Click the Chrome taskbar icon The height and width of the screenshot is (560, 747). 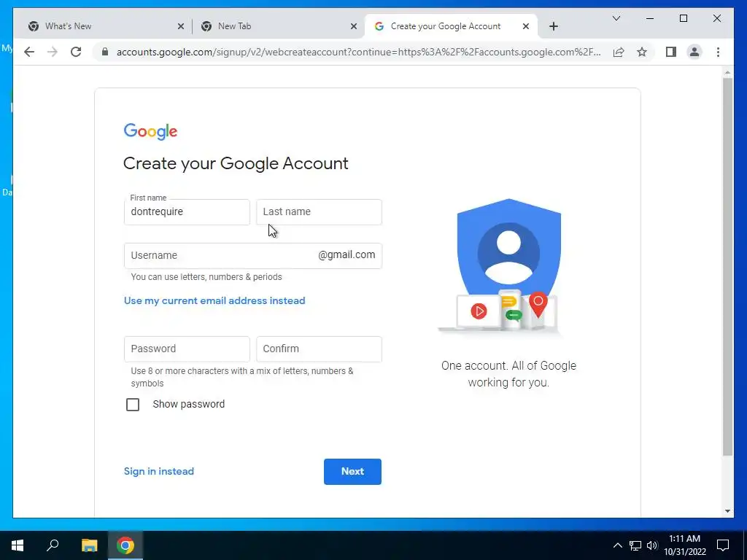click(x=125, y=545)
